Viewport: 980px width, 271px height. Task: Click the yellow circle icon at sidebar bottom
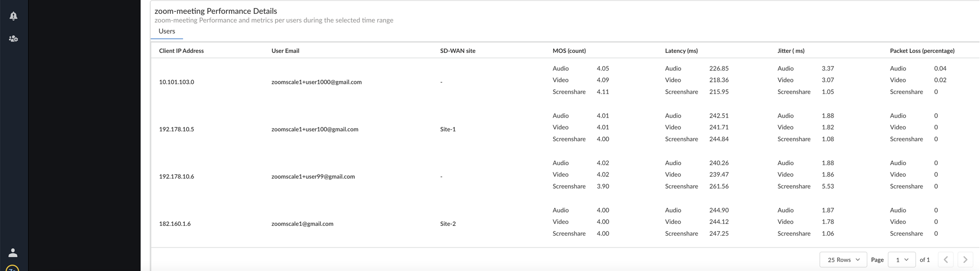click(x=12, y=268)
